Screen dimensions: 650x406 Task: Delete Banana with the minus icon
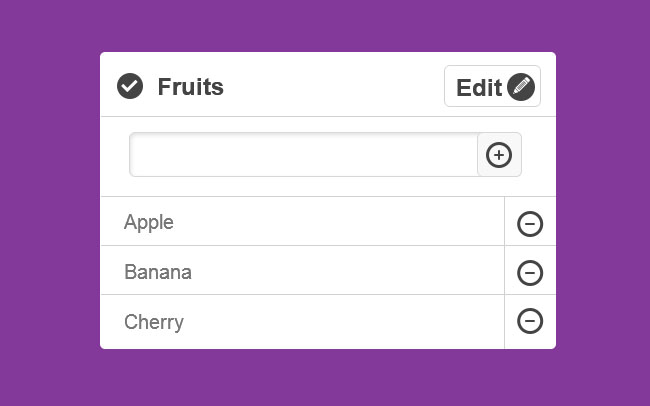coord(530,272)
